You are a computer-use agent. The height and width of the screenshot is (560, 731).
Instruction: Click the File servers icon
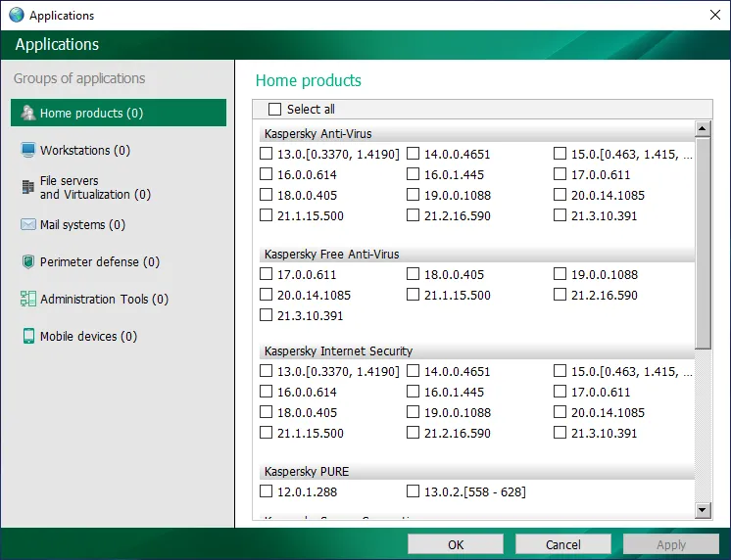click(28, 187)
